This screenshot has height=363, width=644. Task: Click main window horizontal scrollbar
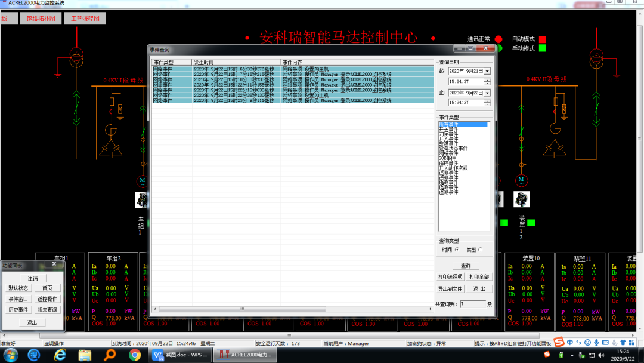pyautogui.click(x=289, y=335)
